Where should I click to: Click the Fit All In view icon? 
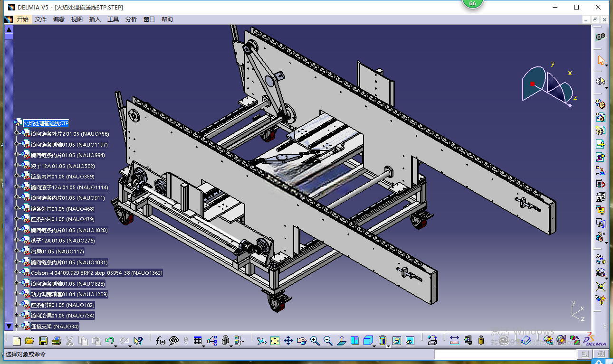275,340
